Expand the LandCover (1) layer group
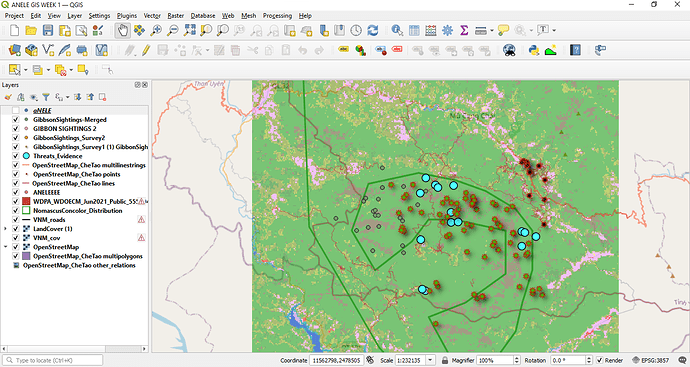This screenshot has width=690, height=367. (x=5, y=229)
